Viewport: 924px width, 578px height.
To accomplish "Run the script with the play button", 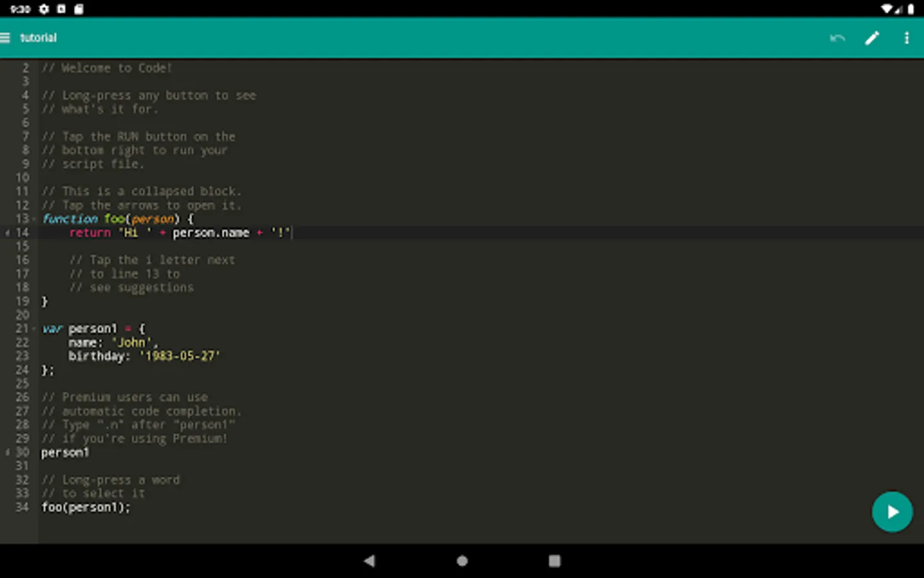I will coord(892,512).
